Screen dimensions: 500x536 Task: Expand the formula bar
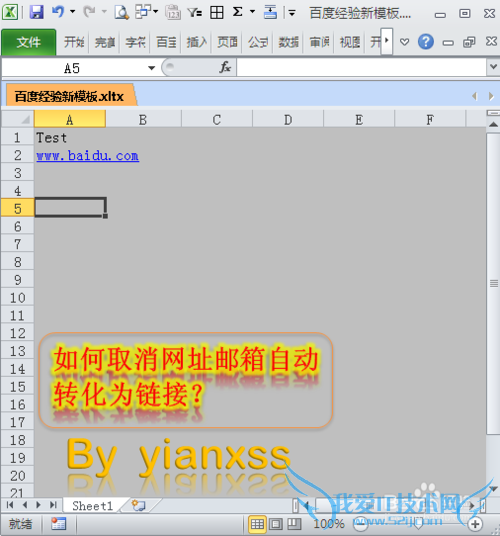point(493,67)
